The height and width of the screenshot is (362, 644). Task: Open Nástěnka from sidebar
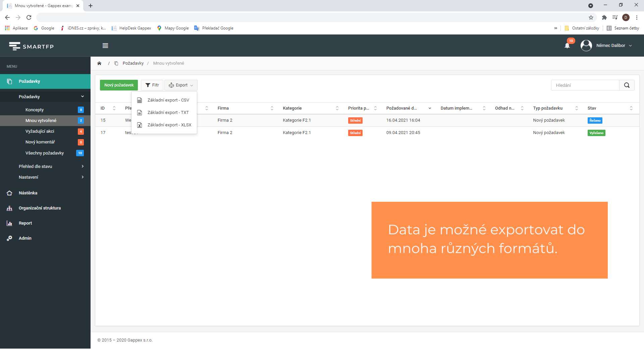click(x=28, y=193)
